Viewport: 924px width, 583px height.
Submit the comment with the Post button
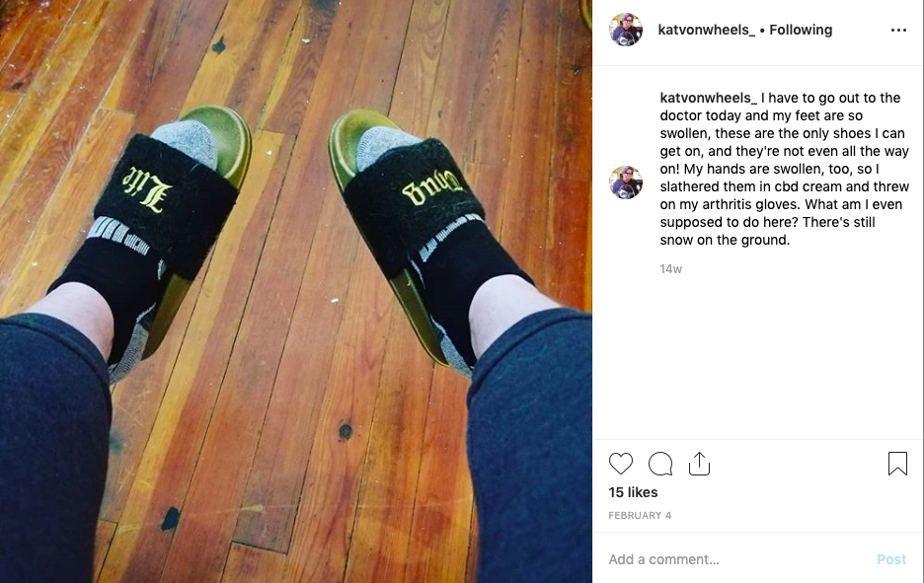tap(891, 559)
